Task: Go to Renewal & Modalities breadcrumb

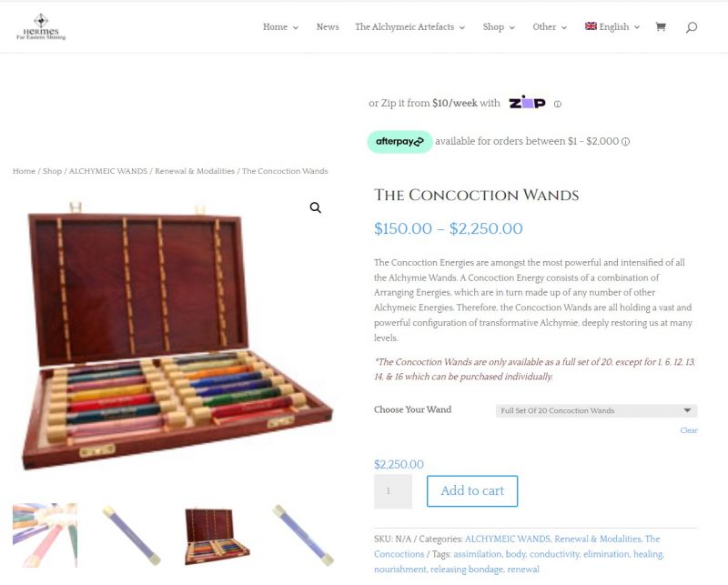Action: point(195,171)
